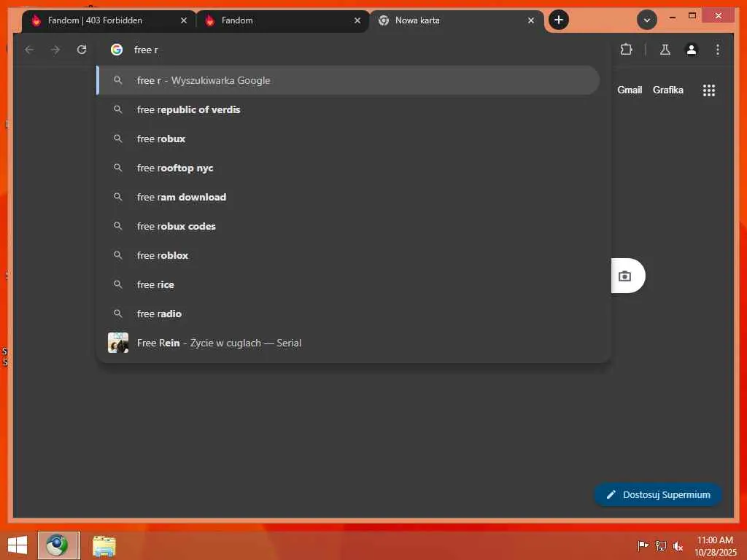Pick suggestion 'free roblox'
This screenshot has height=560, width=747.
(x=348, y=255)
